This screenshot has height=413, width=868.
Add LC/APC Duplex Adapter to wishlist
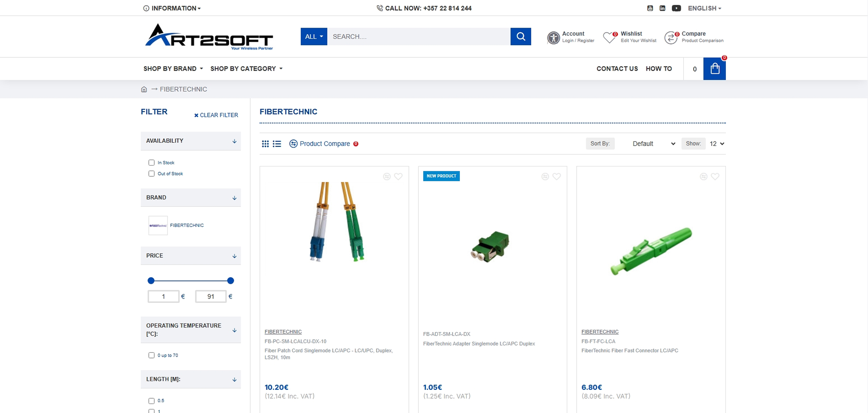[556, 177]
